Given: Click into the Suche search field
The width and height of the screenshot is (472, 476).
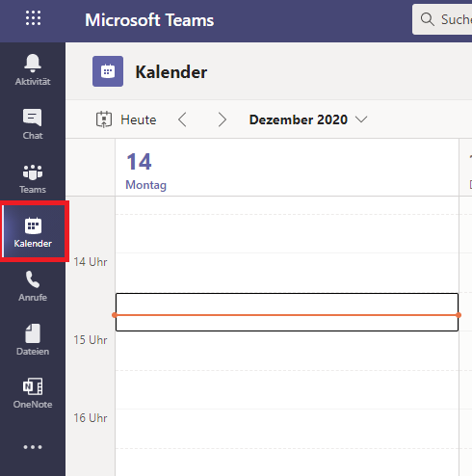Looking at the screenshot, I should pos(442,19).
